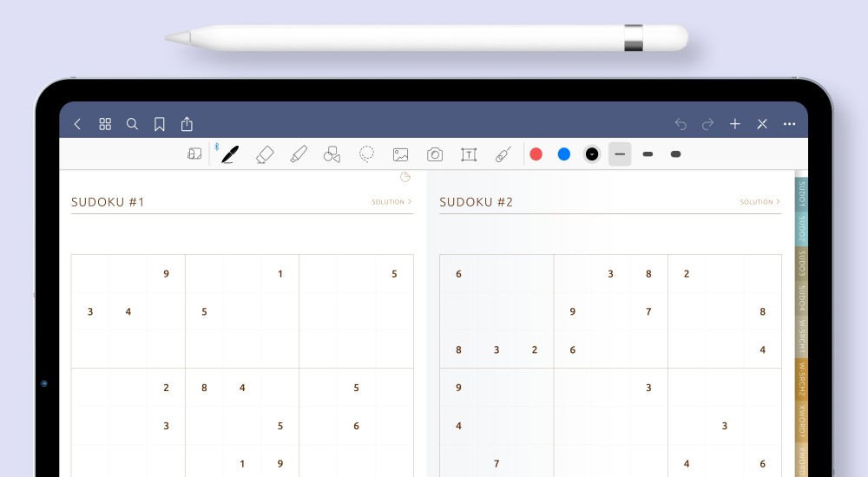This screenshot has height=477, width=868.
Task: Select the Pen tool
Action: pyautogui.click(x=230, y=154)
